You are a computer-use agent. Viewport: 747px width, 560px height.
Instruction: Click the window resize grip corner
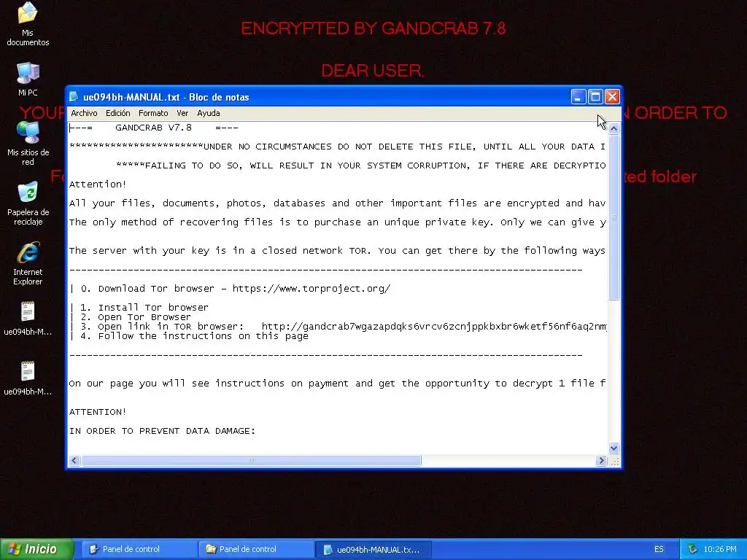614,461
